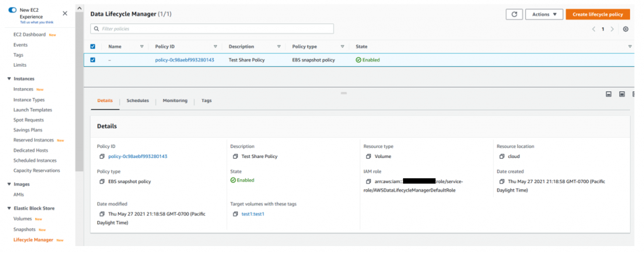Click the panel resize handle above tabs
The width and height of the screenshot is (644, 253).
point(344,93)
